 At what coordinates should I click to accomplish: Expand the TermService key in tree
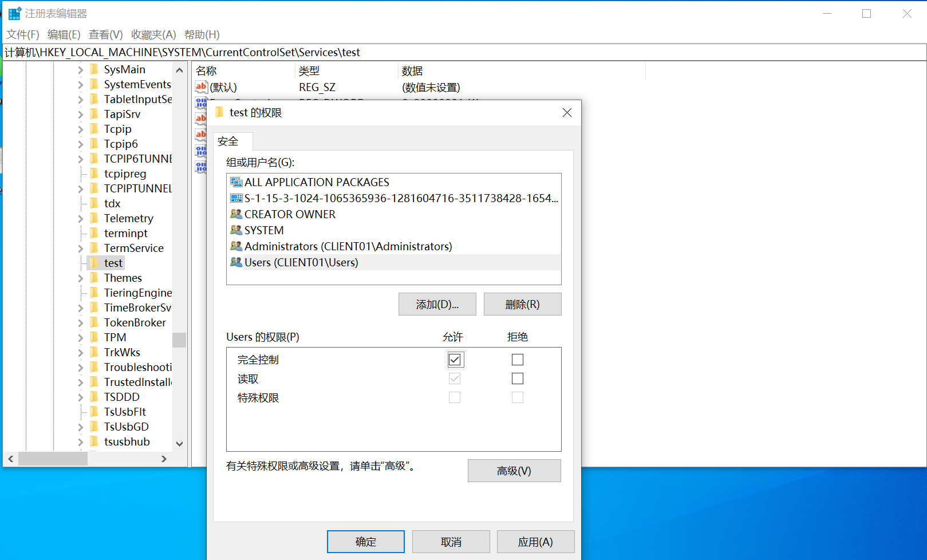[x=80, y=249]
